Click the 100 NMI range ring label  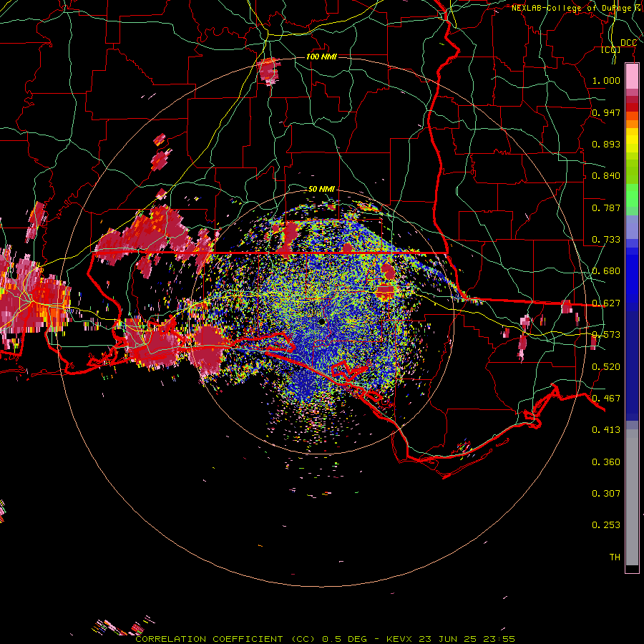pos(321,57)
